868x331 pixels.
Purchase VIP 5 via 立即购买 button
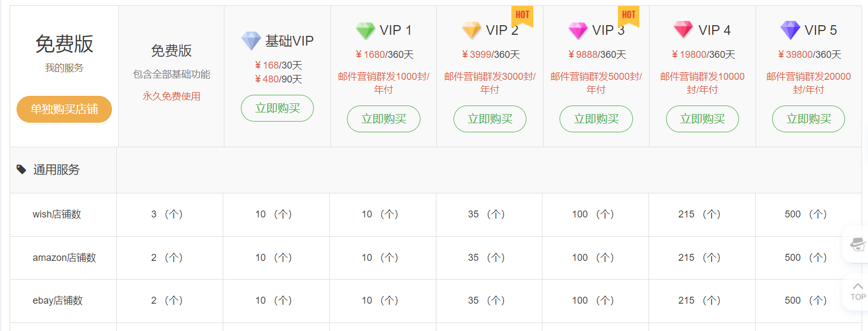[x=809, y=119]
